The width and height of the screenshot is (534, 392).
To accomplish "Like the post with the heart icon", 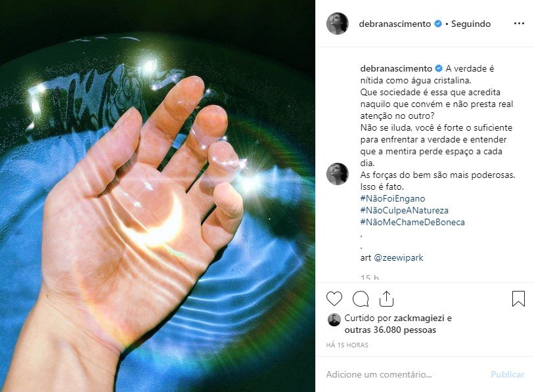I will [334, 299].
